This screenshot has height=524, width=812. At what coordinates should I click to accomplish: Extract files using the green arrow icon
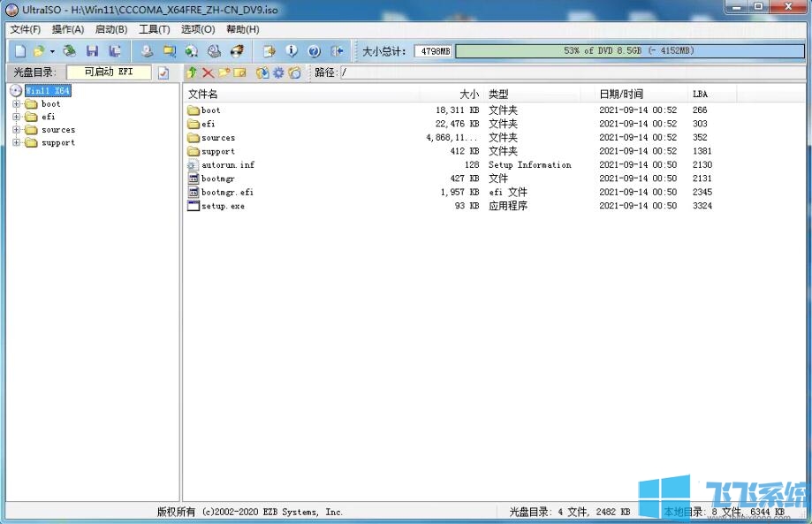pos(191,72)
